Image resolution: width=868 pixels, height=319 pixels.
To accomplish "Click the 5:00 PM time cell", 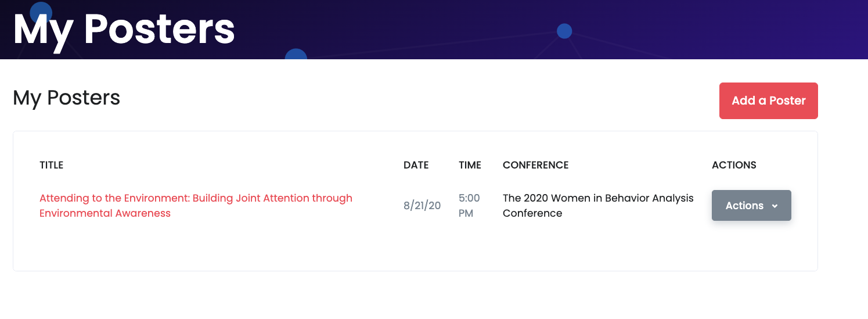I will (x=469, y=206).
